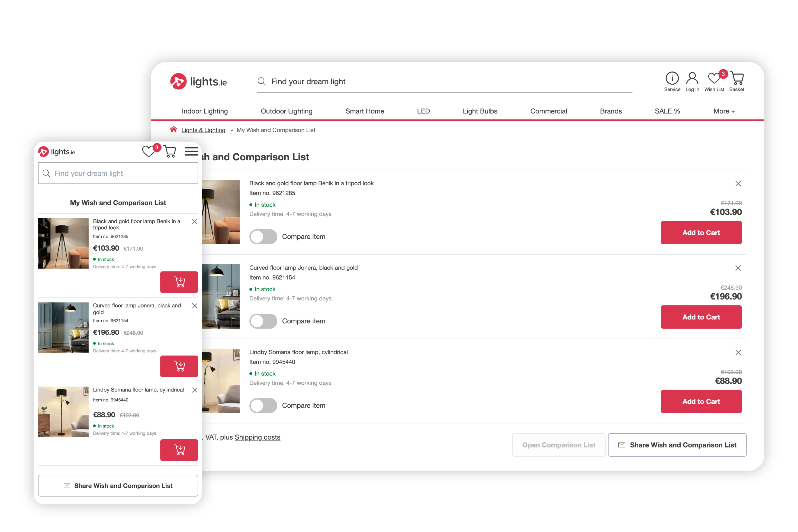Open mobile title Curved floor lamp Jonera
The width and height of the screenshot is (798, 532).
137,309
